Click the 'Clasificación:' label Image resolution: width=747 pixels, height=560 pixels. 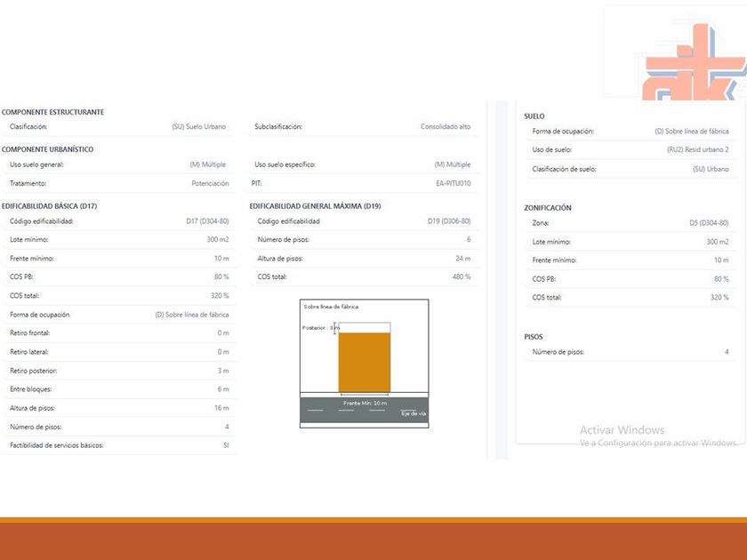pyautogui.click(x=28, y=126)
